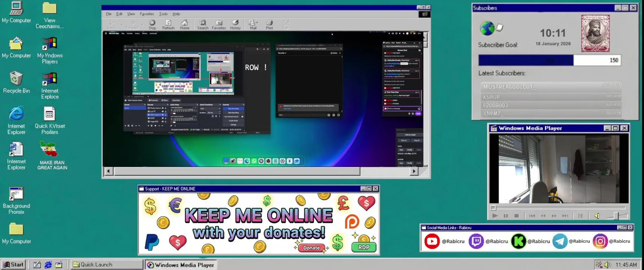
Task: Open the Favorites toolbar button
Action: tap(219, 25)
